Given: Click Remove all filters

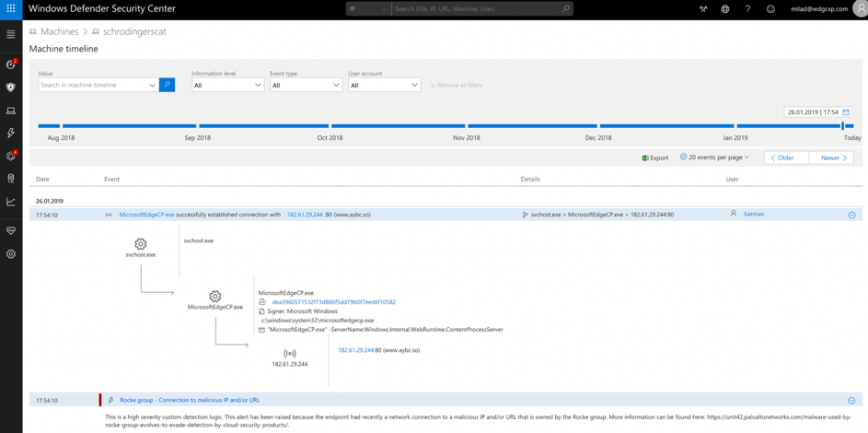Looking at the screenshot, I should pos(457,86).
